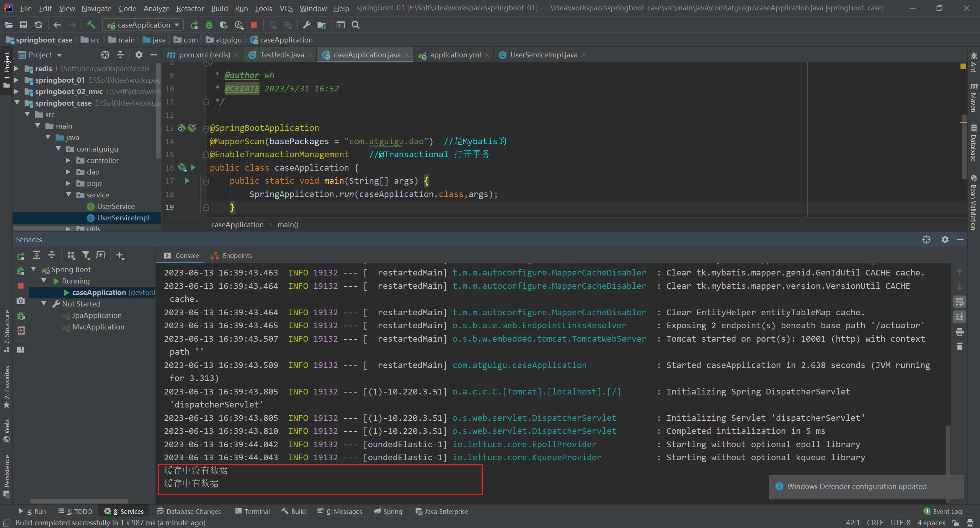Collapse the springboot_case module node
The width and height of the screenshot is (980, 528).
(16, 103)
